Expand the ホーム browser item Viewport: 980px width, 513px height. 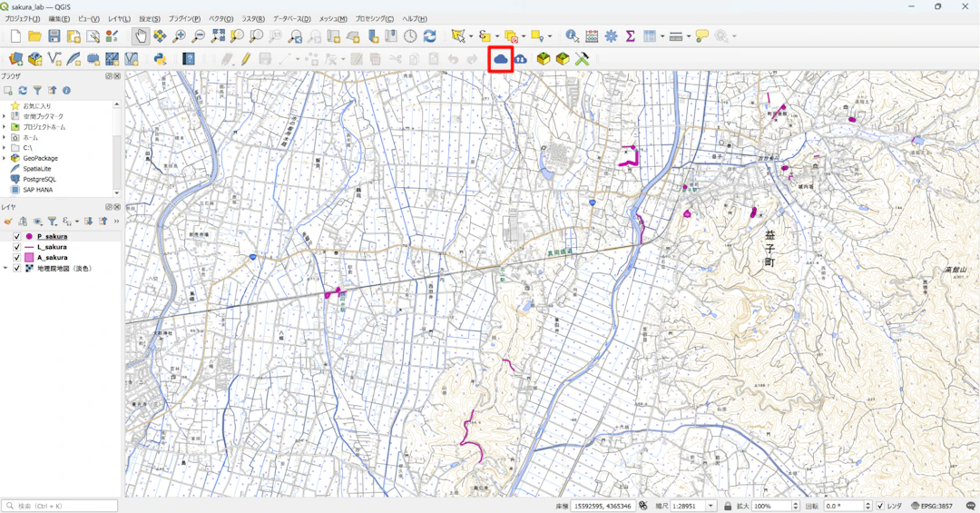(x=5, y=138)
